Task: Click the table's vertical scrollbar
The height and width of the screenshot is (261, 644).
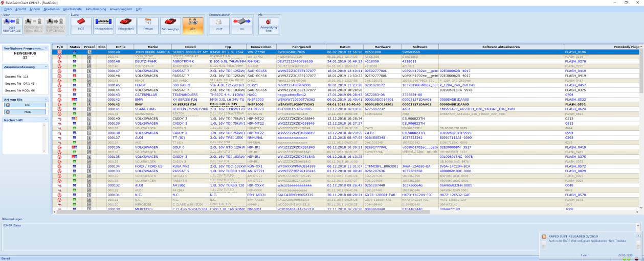Action: [641, 128]
